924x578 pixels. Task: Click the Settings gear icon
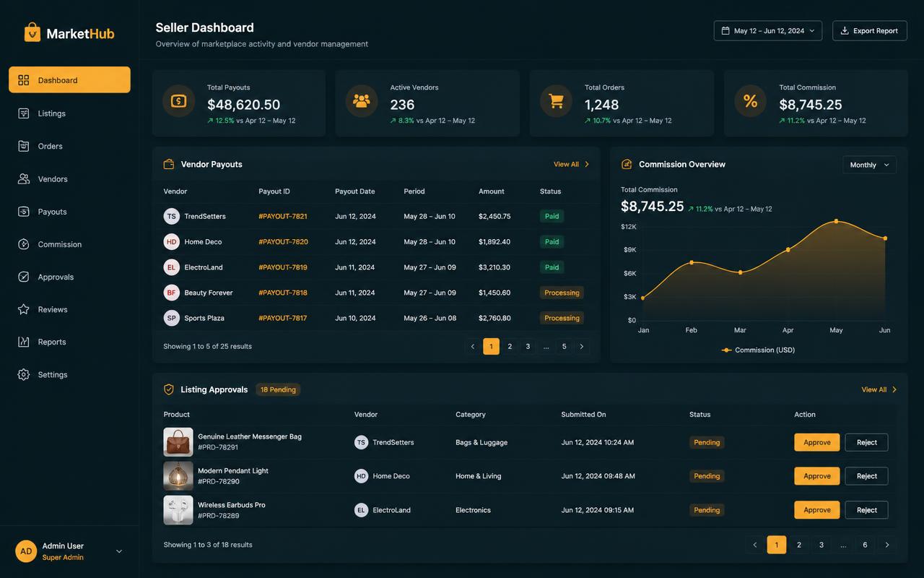[x=24, y=374]
